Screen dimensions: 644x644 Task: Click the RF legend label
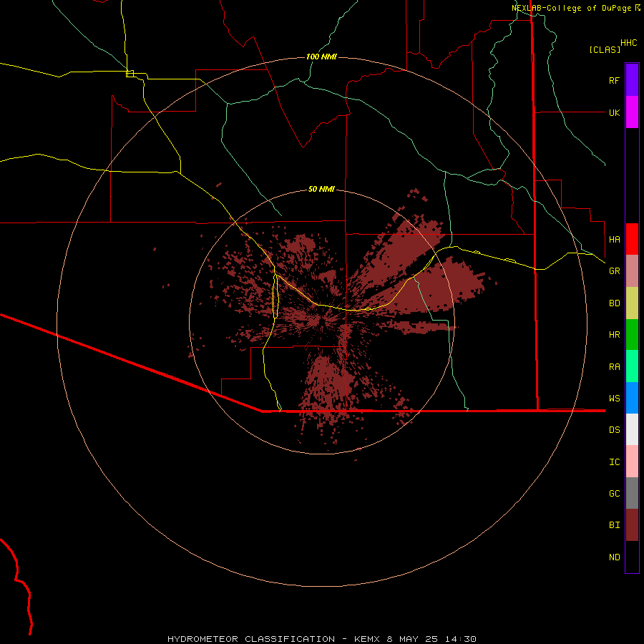(614, 80)
